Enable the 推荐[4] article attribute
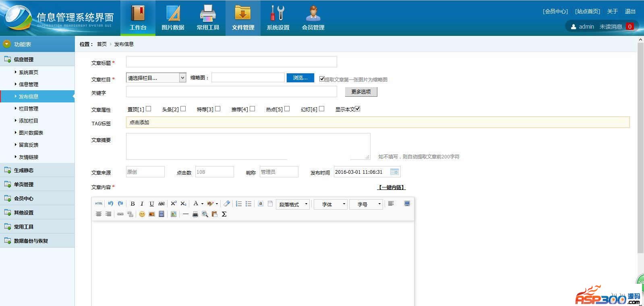 point(253,109)
